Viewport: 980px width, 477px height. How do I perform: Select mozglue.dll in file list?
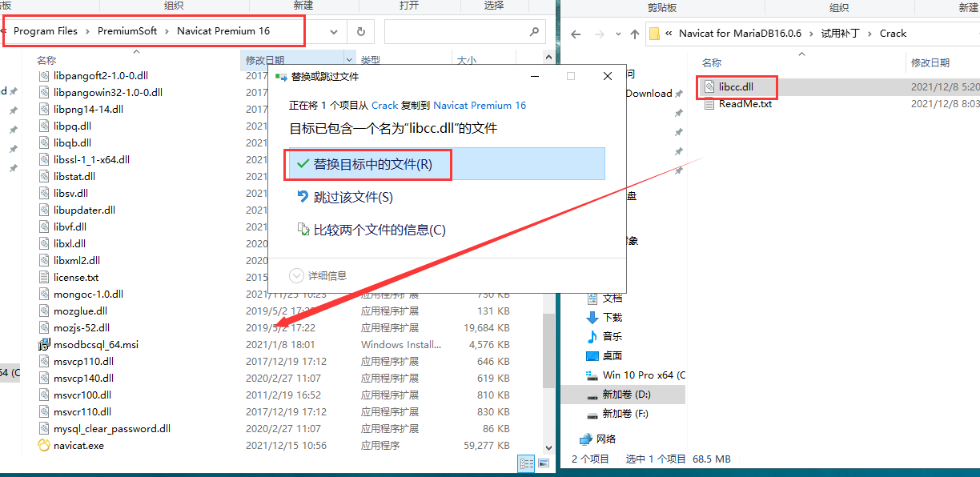click(80, 311)
